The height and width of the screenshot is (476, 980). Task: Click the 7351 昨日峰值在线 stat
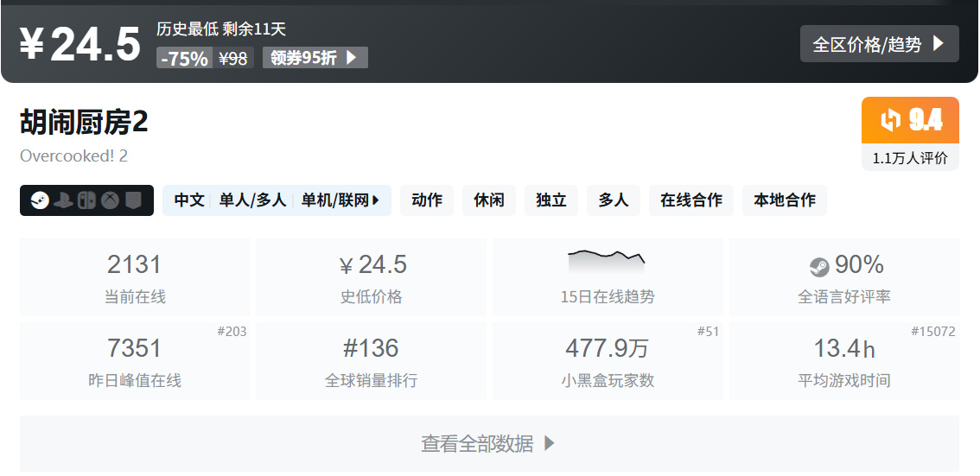pos(135,361)
